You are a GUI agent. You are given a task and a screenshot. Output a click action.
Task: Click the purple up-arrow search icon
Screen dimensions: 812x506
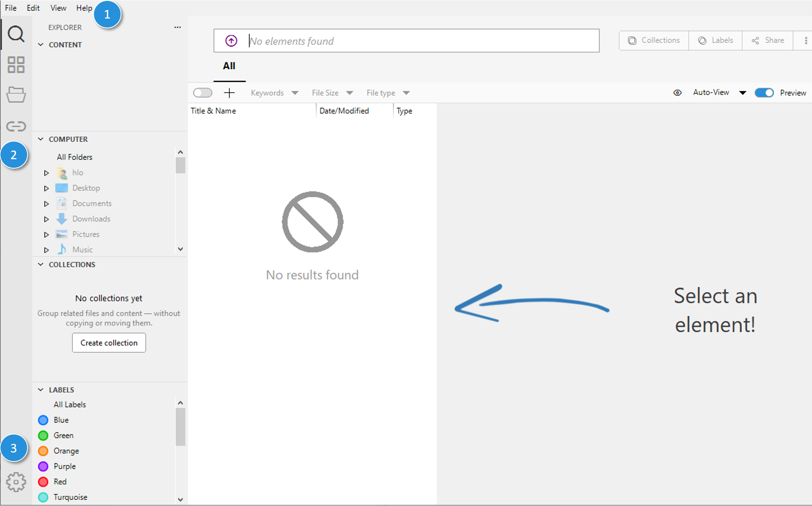click(x=231, y=41)
